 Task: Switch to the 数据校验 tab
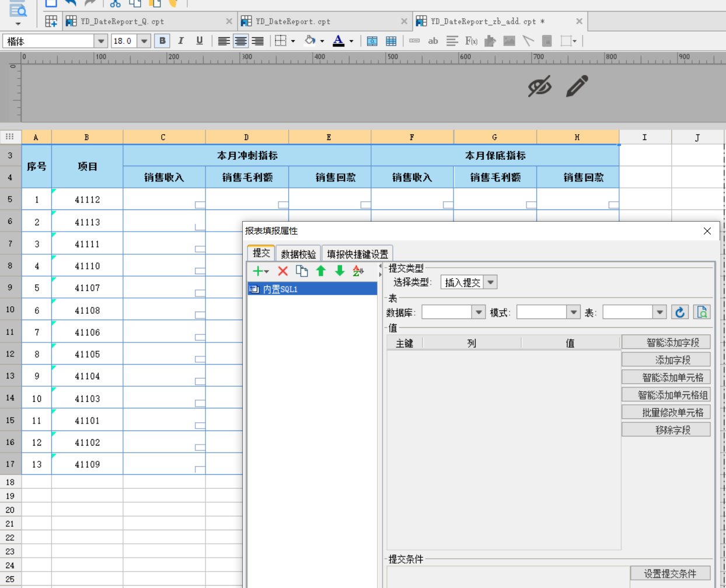click(x=298, y=254)
